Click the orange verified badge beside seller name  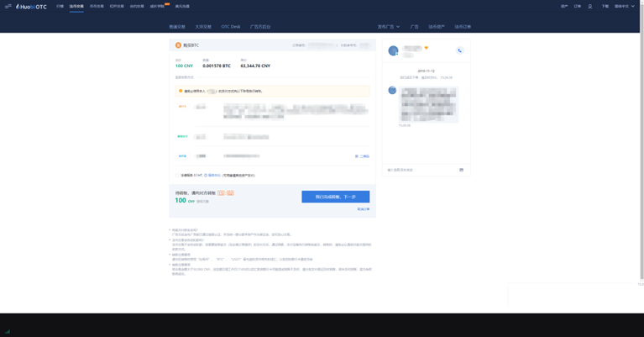pos(427,48)
